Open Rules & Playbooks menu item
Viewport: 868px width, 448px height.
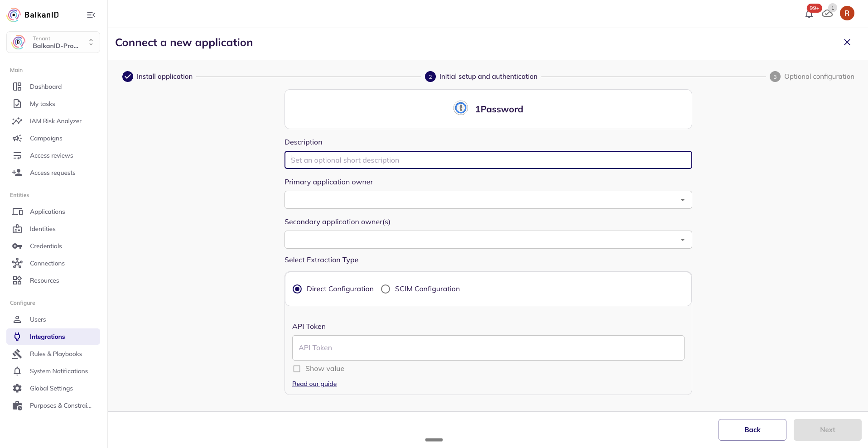[56, 354]
